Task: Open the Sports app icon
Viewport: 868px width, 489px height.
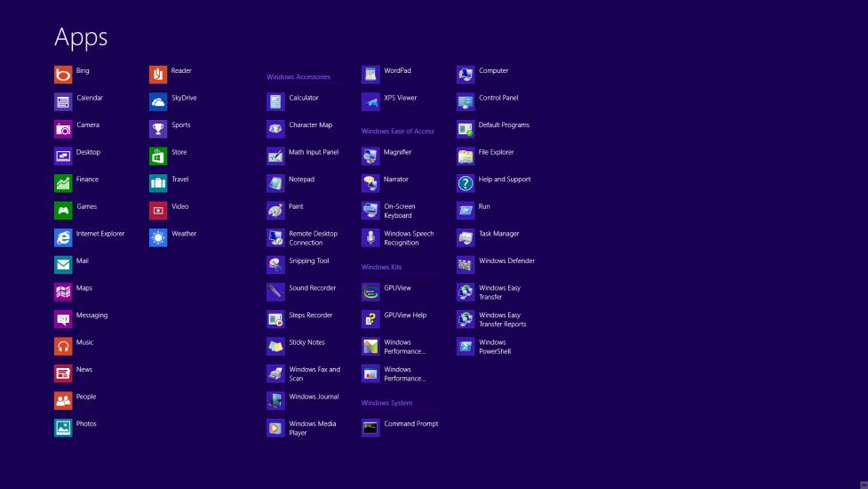Action: coord(158,129)
